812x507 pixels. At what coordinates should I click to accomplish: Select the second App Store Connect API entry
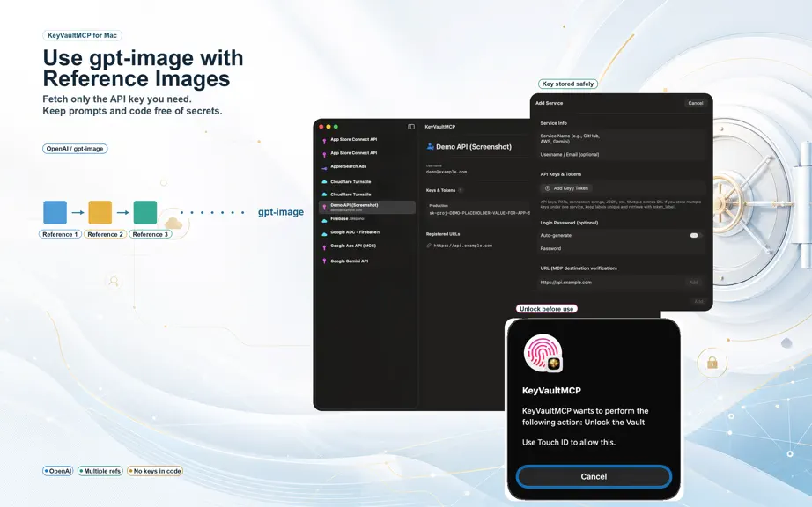pyautogui.click(x=354, y=153)
